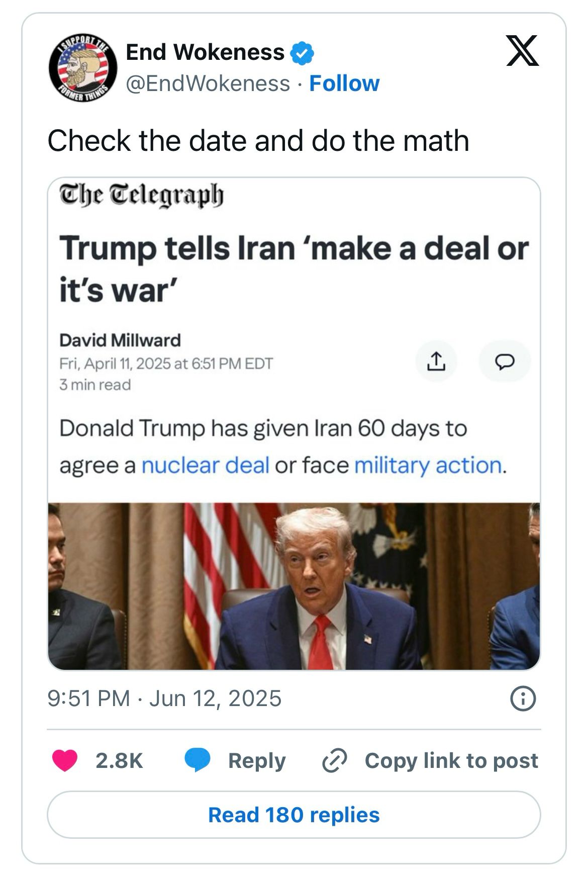Open the @EndWokeness handle
Viewport: 588px width, 870px height.
click(x=208, y=83)
